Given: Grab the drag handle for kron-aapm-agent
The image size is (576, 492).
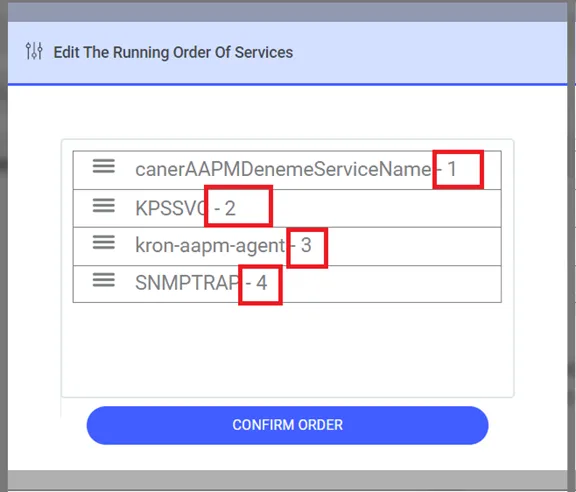Looking at the screenshot, I should click(104, 242).
